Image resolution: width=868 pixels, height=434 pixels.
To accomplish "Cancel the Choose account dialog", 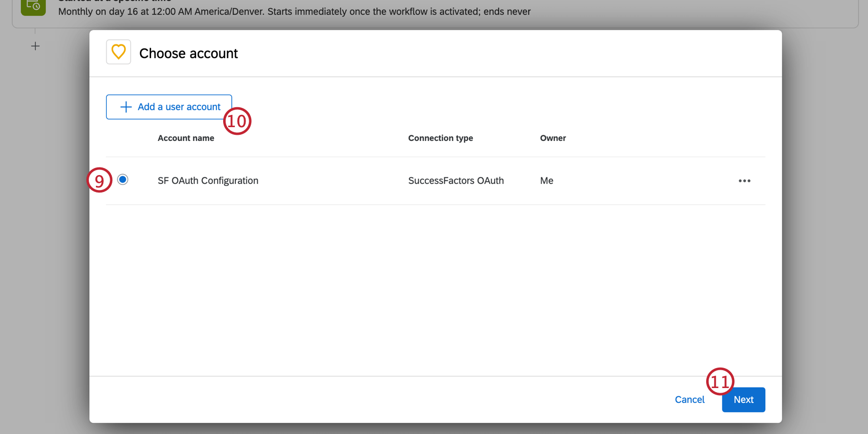I will 689,400.
